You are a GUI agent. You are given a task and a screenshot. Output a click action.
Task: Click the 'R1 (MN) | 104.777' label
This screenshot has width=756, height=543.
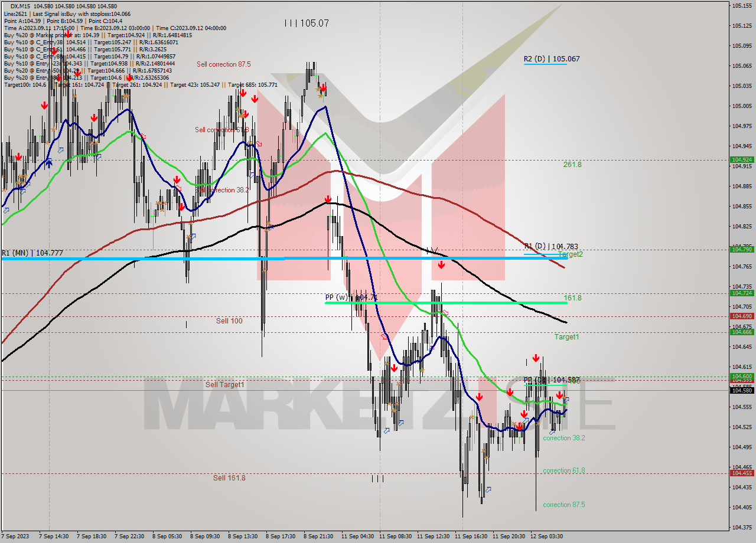(x=32, y=253)
